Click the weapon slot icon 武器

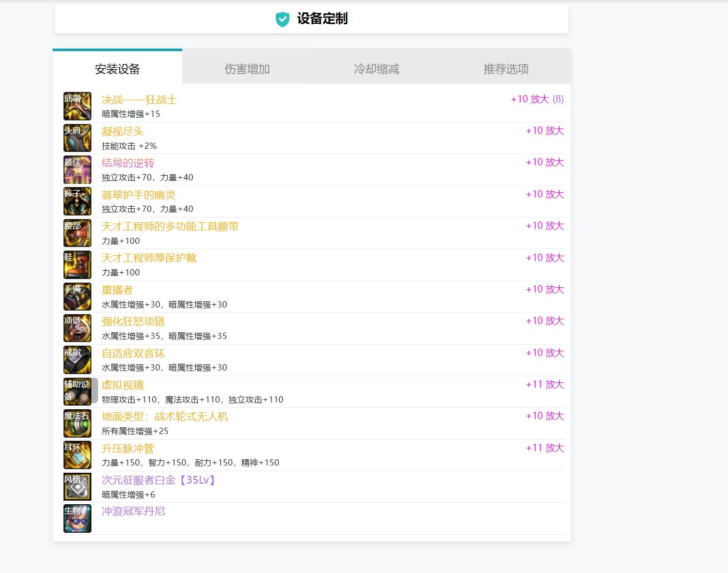click(x=77, y=106)
